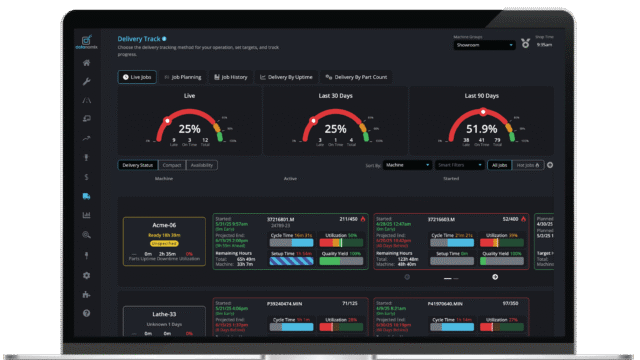640x360 pixels.
Task: Open the Sort By Machine dropdown
Action: tap(407, 165)
